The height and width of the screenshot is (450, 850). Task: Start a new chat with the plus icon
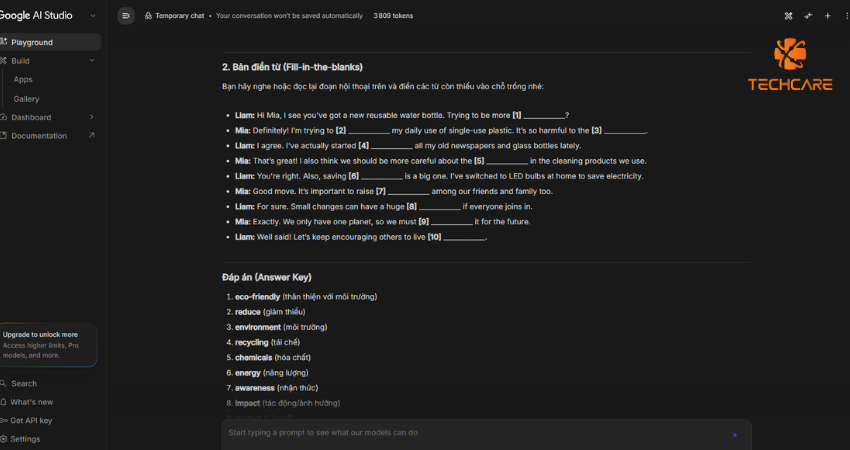827,16
